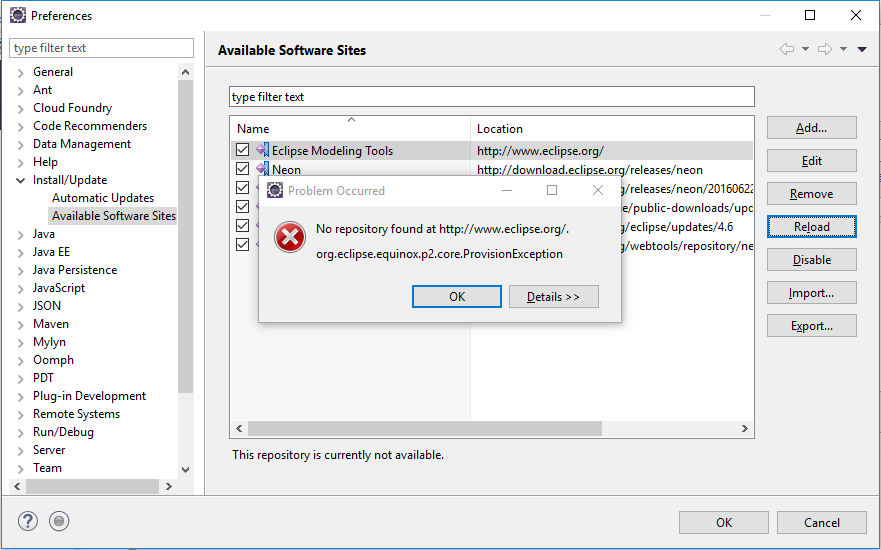This screenshot has width=881, height=550.
Task: Click the sites table horizontal scrollbar
Action: click(425, 429)
